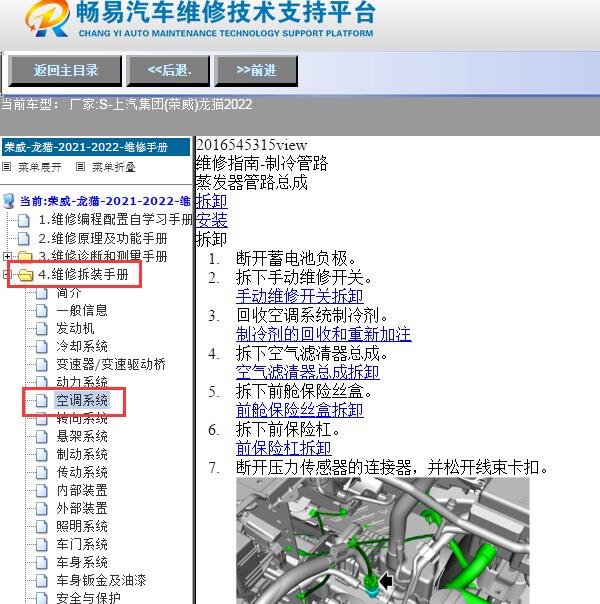Screen dimensions: 600x604
Task: Click the text 维修指南-制冷管路
Action: (262, 164)
